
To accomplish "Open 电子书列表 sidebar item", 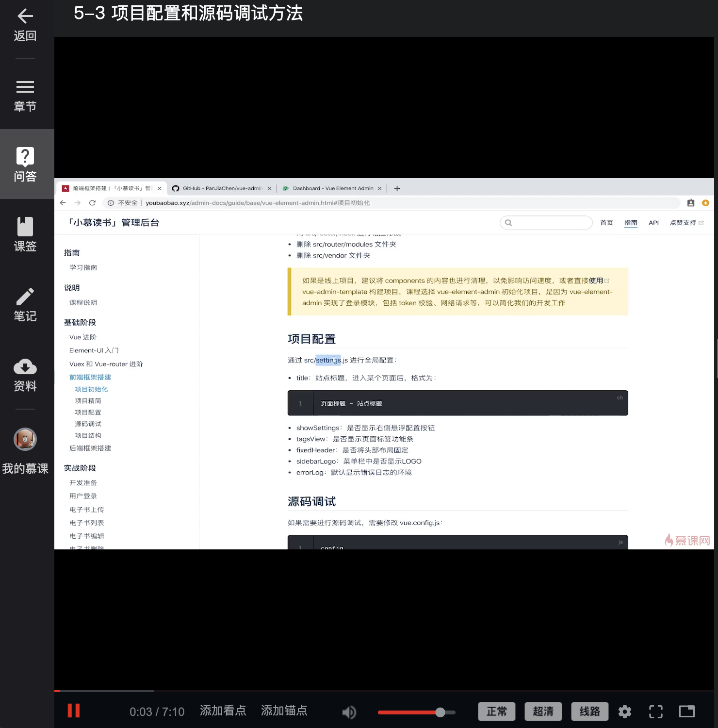I will click(86, 523).
